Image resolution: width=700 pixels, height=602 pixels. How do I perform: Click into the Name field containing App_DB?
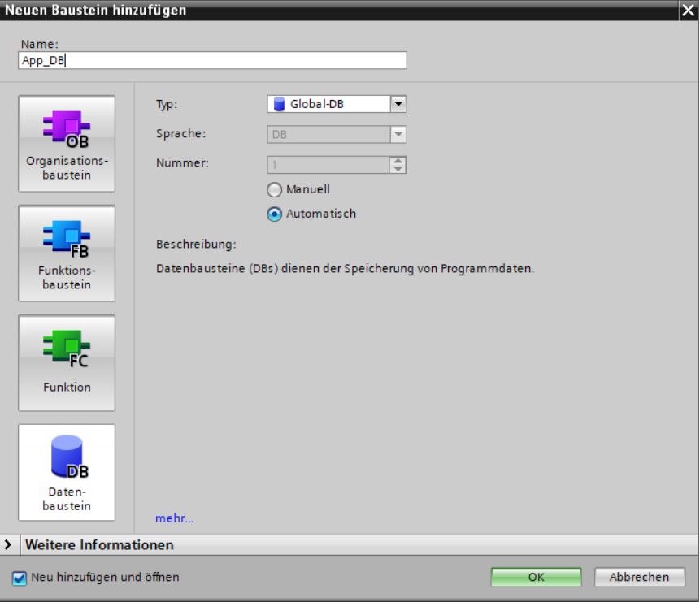pos(211,60)
